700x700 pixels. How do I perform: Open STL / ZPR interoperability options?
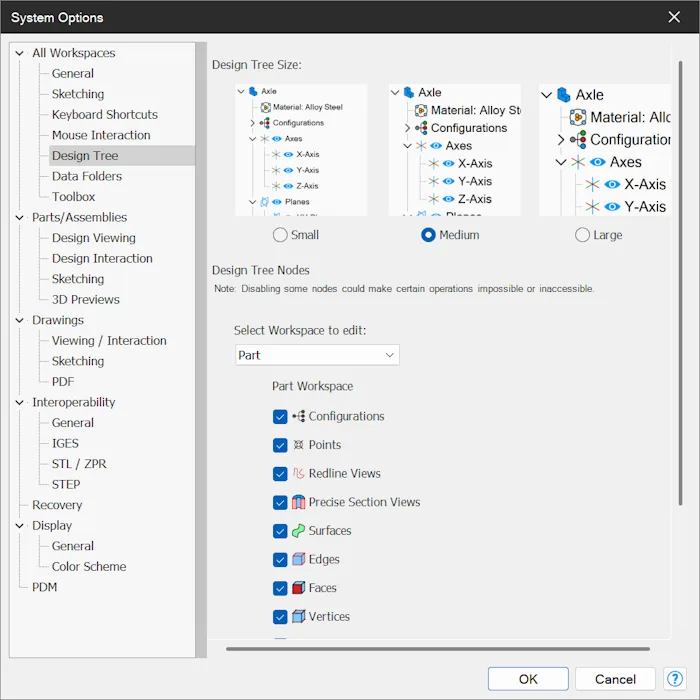coord(79,464)
